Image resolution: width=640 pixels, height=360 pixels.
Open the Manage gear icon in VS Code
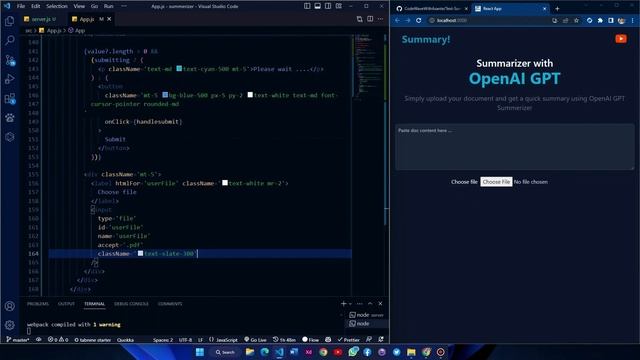pos(10,325)
